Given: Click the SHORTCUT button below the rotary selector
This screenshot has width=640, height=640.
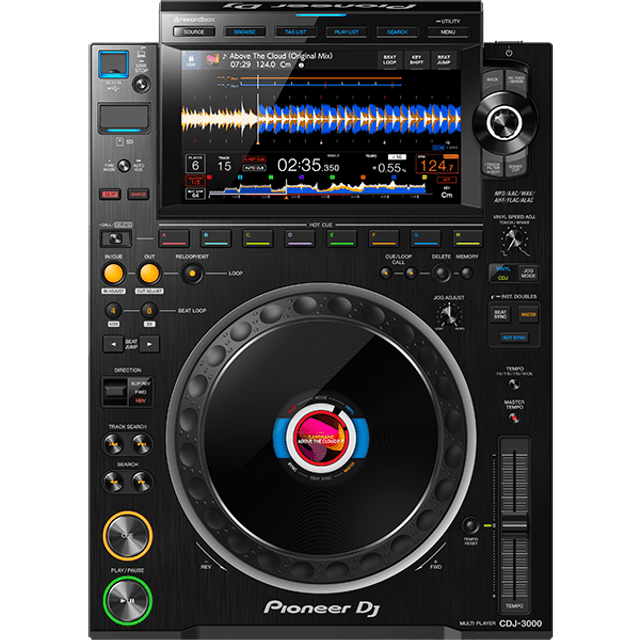Looking at the screenshot, I should (x=516, y=167).
